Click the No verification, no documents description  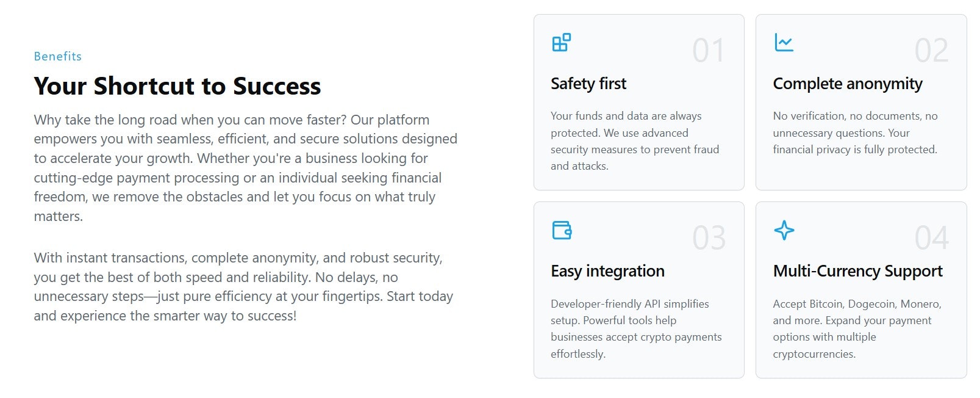tap(855, 132)
